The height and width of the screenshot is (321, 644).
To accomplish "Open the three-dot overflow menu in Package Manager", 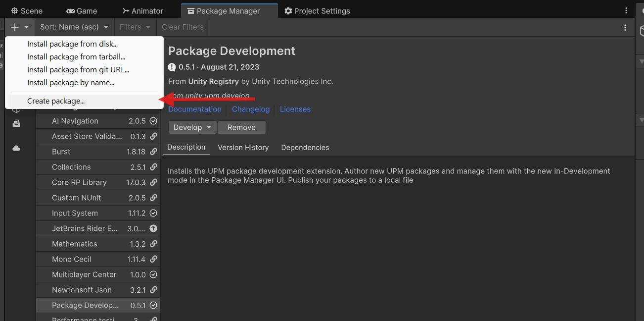I will (x=625, y=27).
